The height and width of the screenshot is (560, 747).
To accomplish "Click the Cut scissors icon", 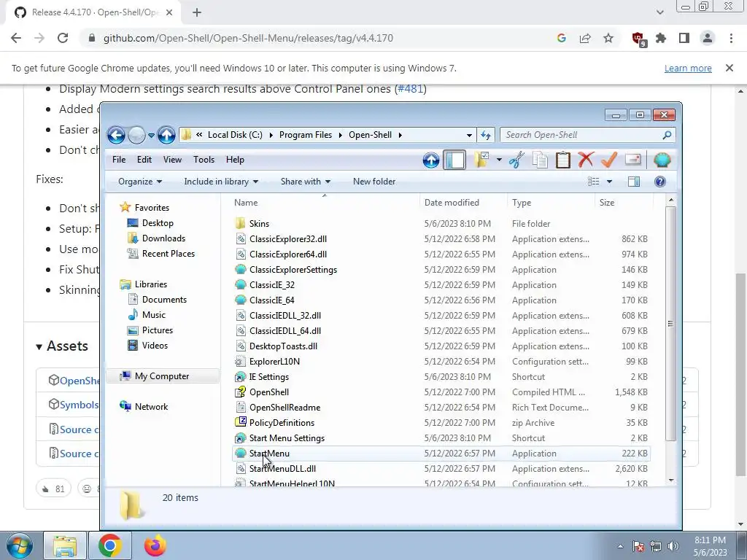I will [516, 160].
